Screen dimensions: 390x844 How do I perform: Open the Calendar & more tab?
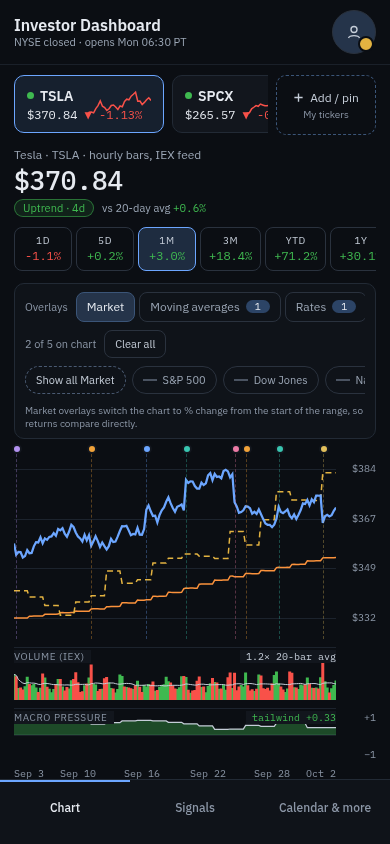(325, 807)
